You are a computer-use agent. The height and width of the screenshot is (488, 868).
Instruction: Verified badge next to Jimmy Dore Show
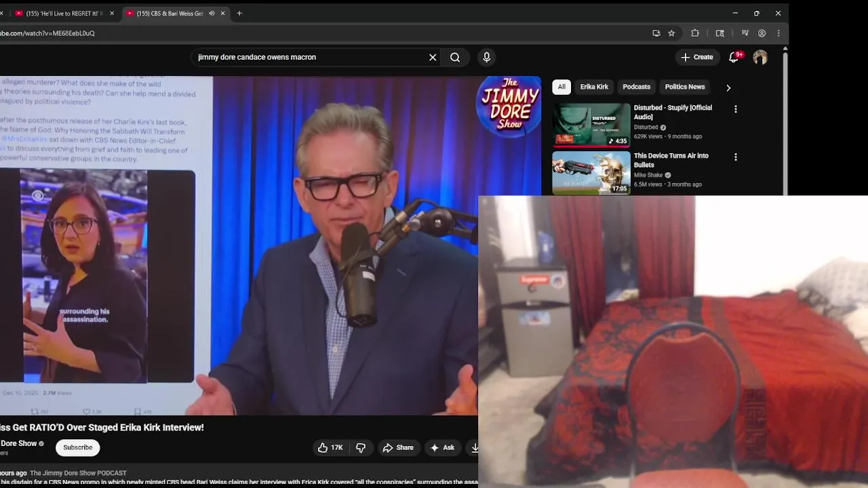point(41,444)
